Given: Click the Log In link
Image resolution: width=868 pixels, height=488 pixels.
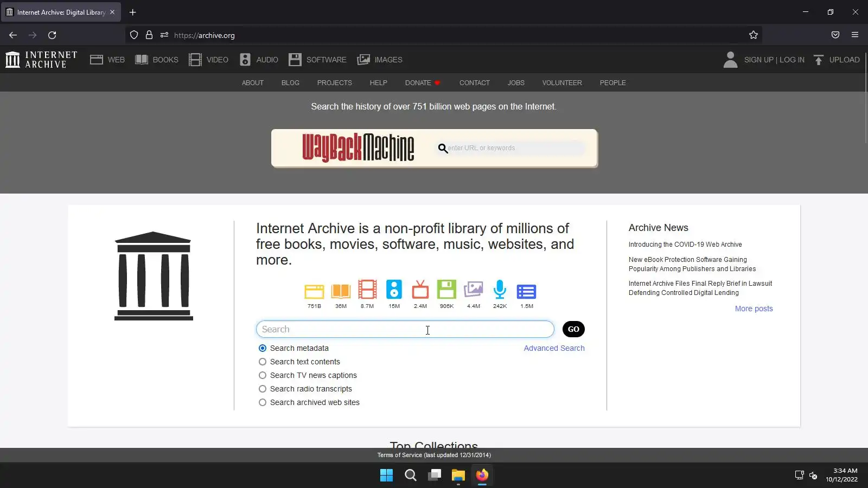Looking at the screenshot, I should [792, 60].
